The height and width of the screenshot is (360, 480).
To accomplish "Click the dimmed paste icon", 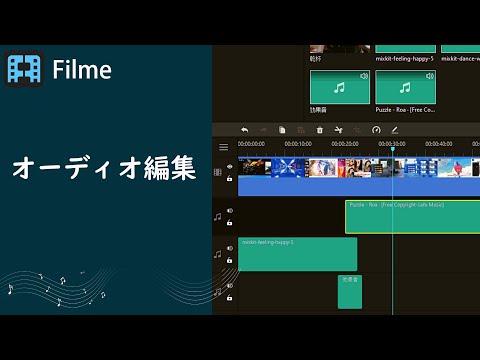I will coord(301,130).
